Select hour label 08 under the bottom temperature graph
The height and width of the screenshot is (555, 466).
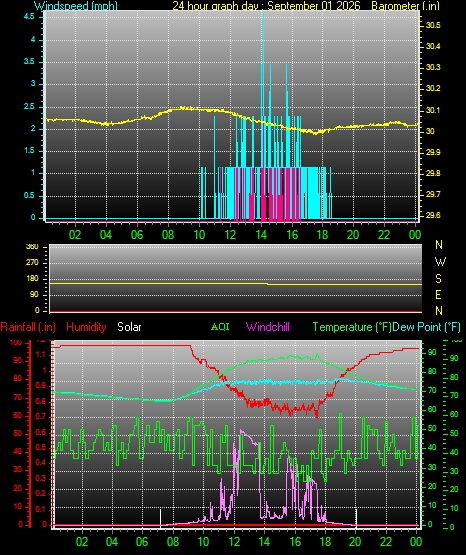point(173,542)
